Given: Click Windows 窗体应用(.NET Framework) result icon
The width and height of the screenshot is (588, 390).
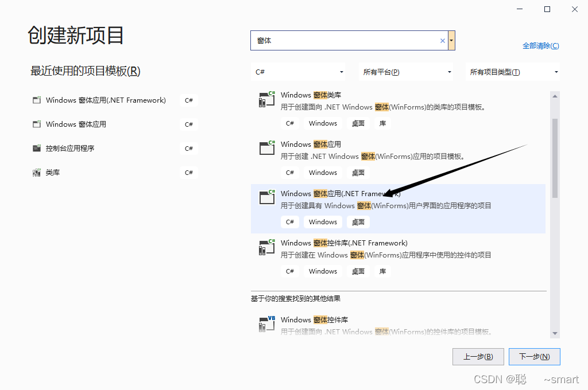Looking at the screenshot, I should (267, 197).
